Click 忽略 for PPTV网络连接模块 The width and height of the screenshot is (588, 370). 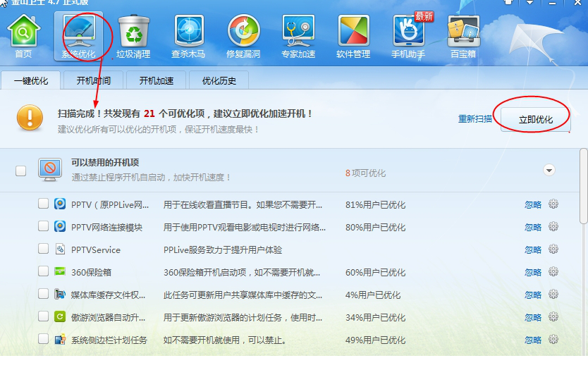click(533, 227)
